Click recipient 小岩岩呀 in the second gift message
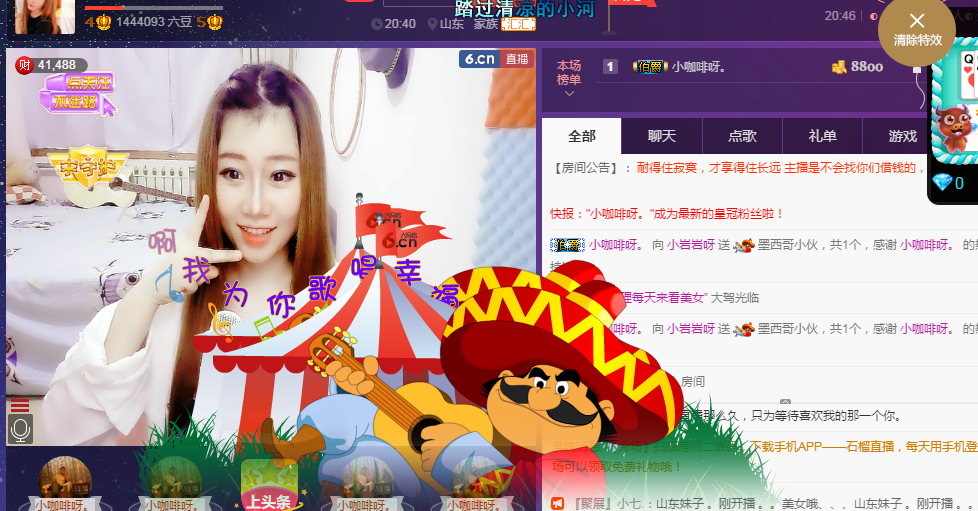 click(690, 328)
